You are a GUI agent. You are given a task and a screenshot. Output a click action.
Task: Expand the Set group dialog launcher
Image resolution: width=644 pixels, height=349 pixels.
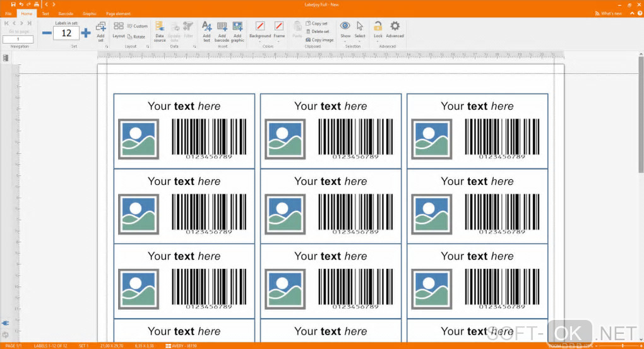107,47
